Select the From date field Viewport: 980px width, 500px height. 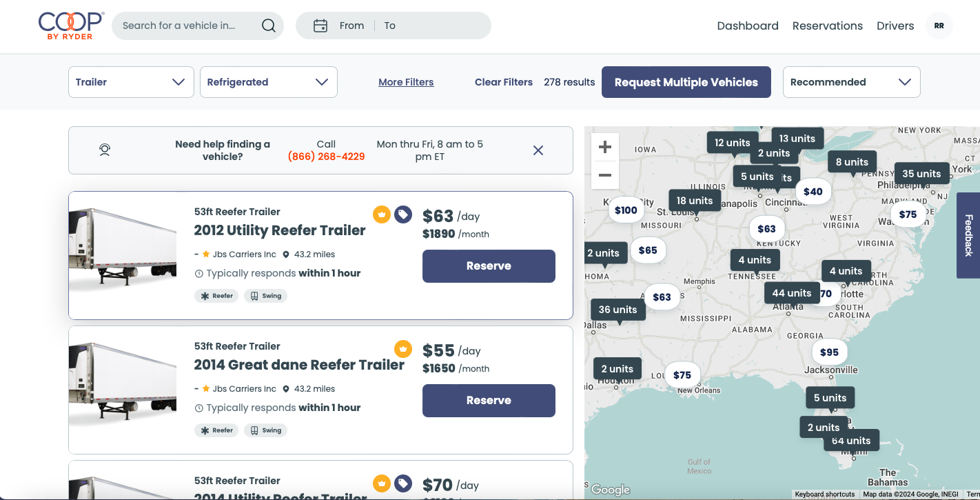(351, 26)
